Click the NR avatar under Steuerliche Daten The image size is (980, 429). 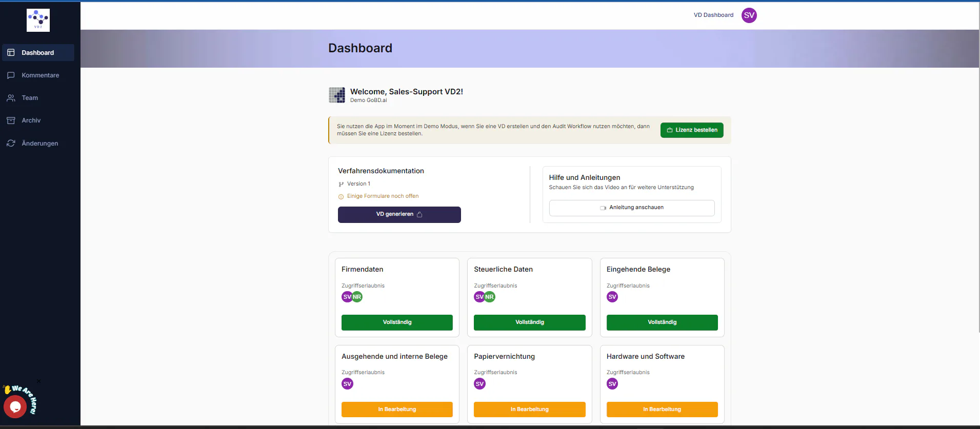(x=490, y=297)
